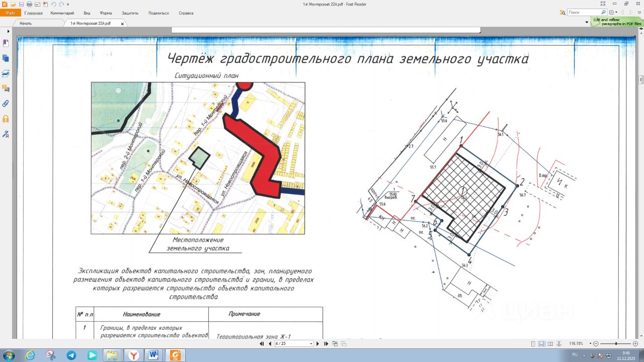
Task: Switch to continuous page view mode
Action: (541, 344)
